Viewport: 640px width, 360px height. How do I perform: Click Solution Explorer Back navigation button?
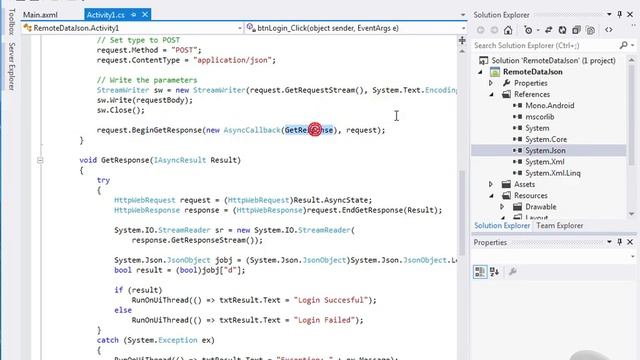point(481,30)
